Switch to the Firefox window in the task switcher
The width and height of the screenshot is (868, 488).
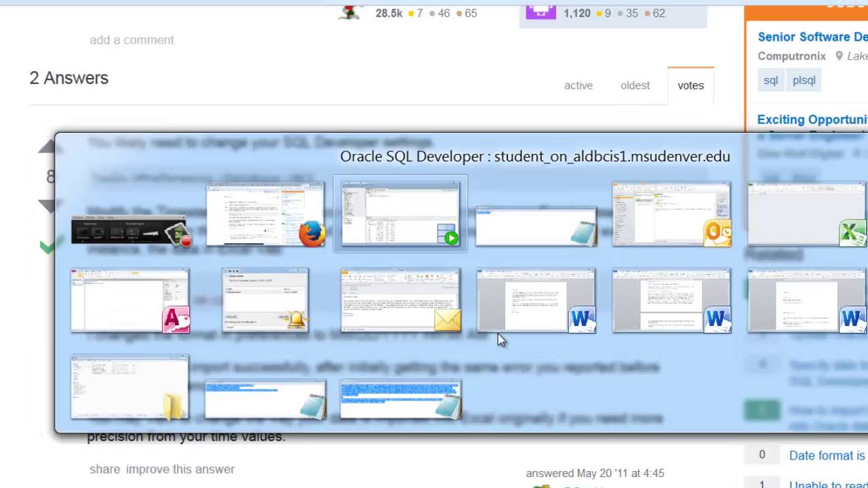click(x=265, y=214)
